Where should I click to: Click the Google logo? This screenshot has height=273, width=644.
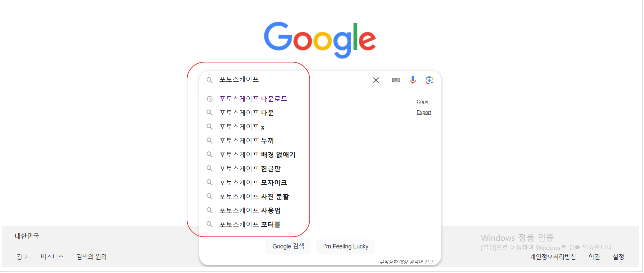[319, 40]
